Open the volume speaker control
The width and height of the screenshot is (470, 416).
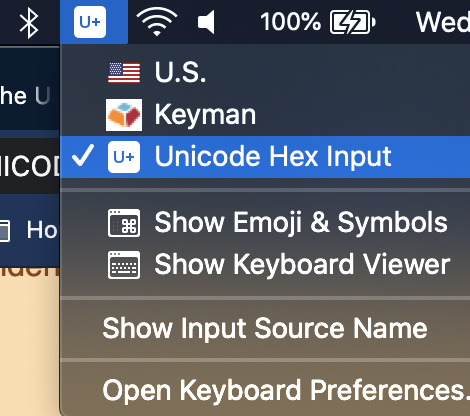[206, 22]
